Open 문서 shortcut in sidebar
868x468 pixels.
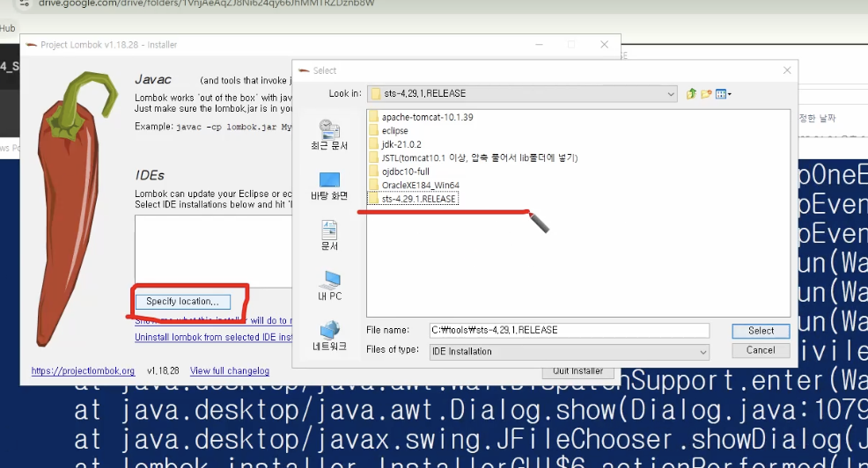tap(329, 236)
